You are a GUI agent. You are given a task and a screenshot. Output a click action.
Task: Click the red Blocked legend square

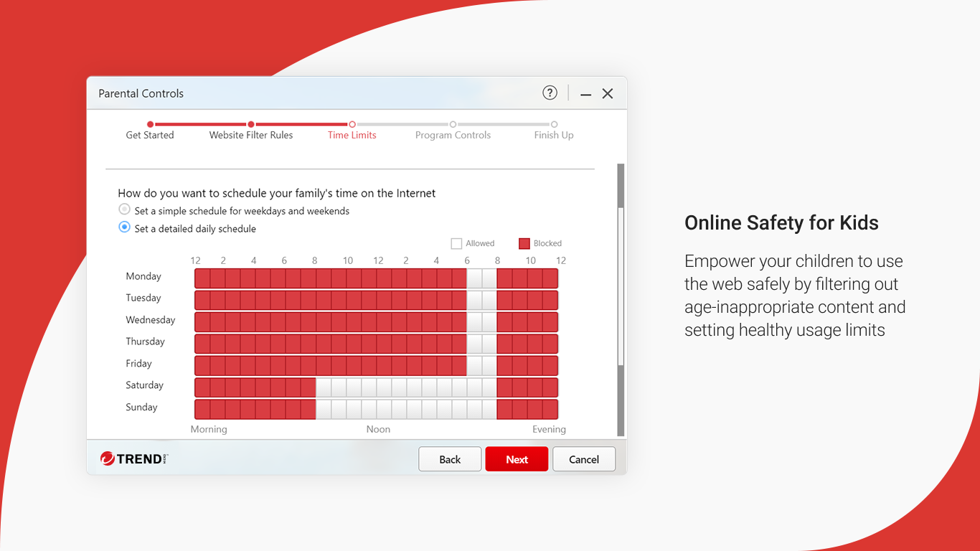point(524,243)
